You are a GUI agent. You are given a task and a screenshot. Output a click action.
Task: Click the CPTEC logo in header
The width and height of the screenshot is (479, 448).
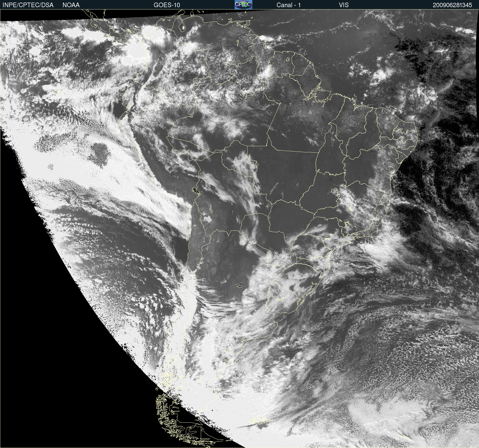pos(243,5)
